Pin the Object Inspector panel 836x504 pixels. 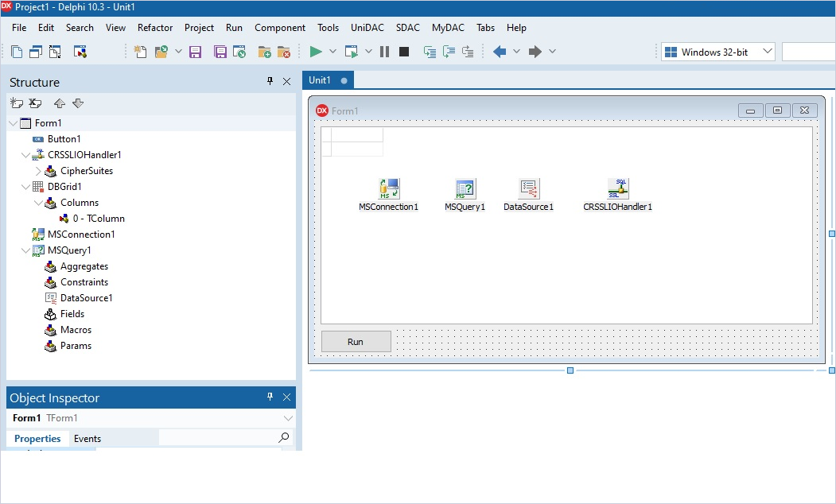point(270,397)
